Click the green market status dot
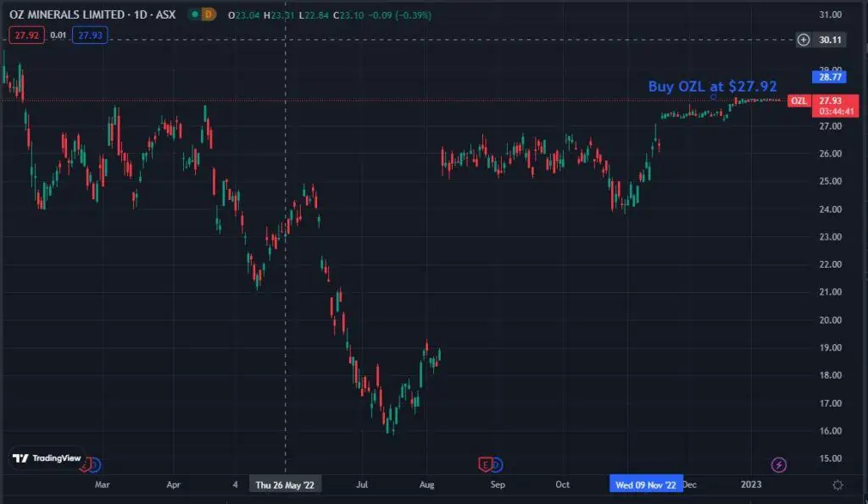This screenshot has width=868, height=504. [193, 14]
